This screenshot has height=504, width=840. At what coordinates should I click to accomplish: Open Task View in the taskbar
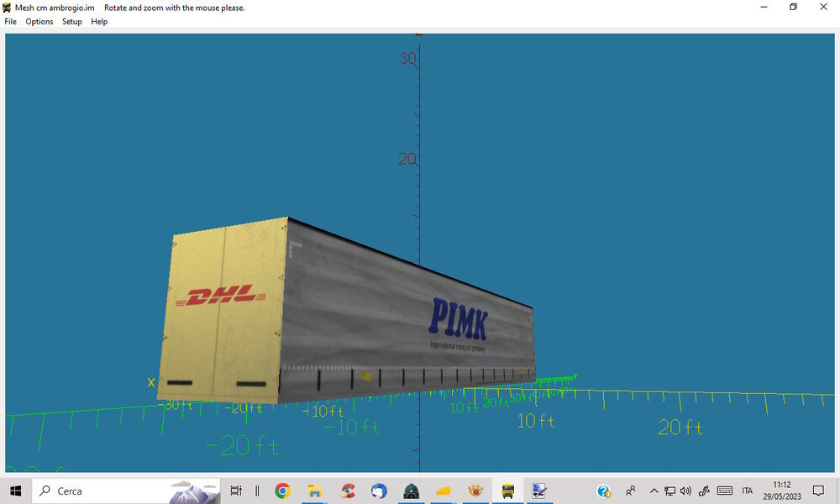236,491
